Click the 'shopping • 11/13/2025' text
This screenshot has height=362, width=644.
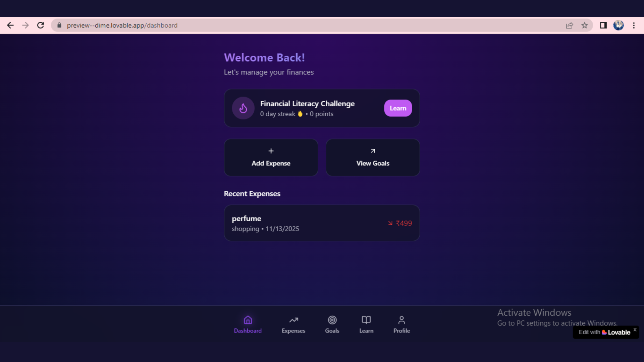(x=266, y=229)
